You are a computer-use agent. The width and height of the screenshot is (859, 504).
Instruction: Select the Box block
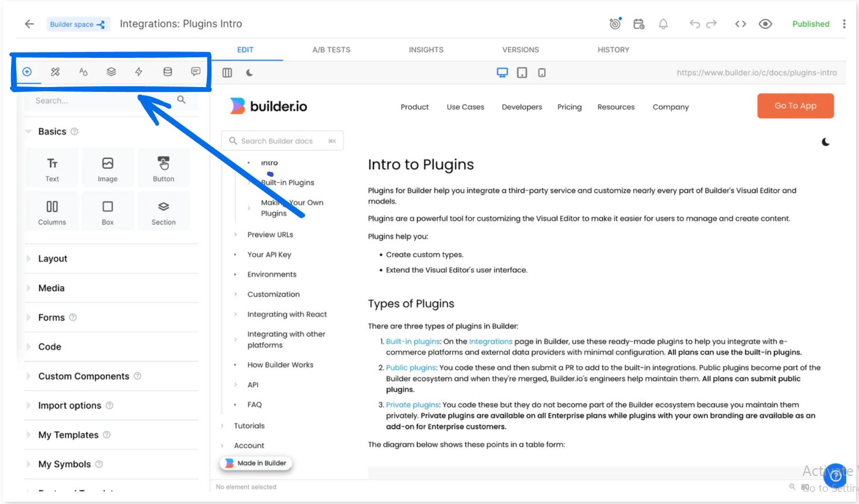click(x=108, y=212)
